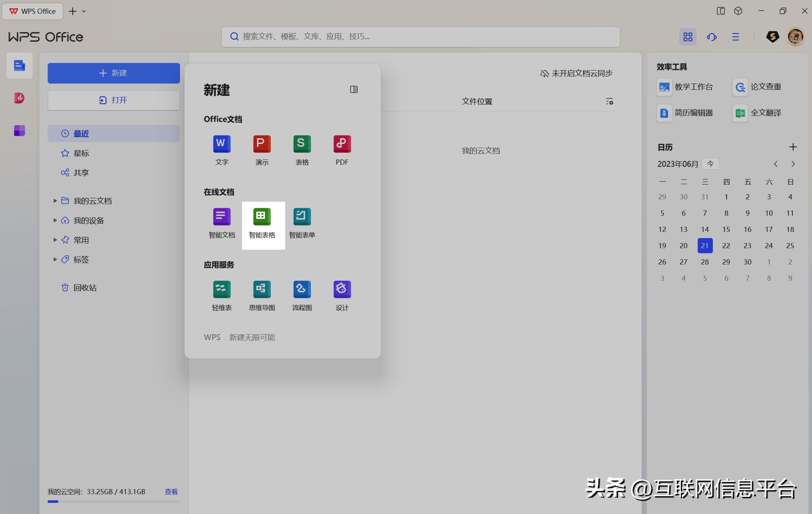812x514 pixels.
Task: Select 星标 in the sidebar
Action: (x=81, y=153)
